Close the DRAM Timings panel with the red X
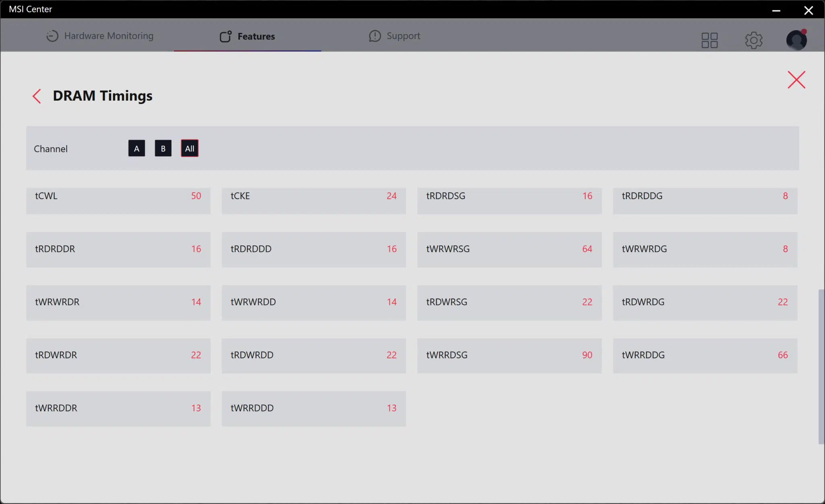 796,80
